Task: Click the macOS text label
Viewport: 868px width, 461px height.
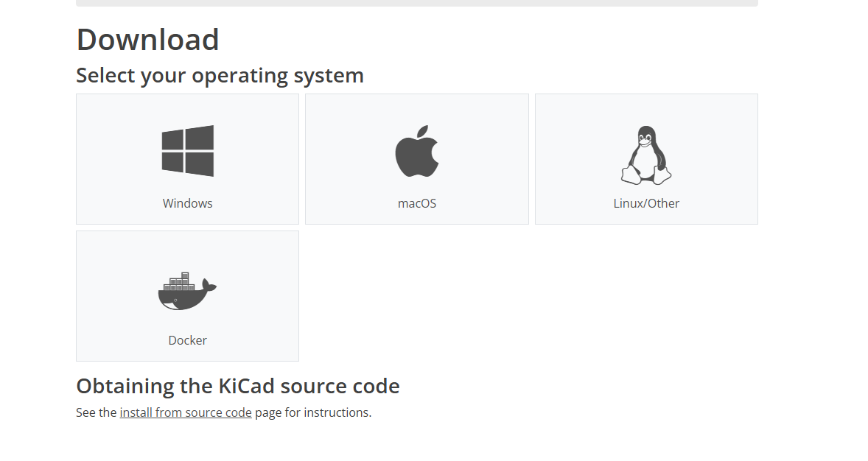Action: (x=416, y=203)
